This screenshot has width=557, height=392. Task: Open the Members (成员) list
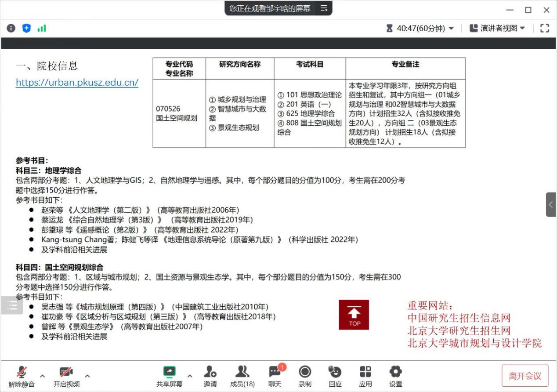[x=242, y=376]
